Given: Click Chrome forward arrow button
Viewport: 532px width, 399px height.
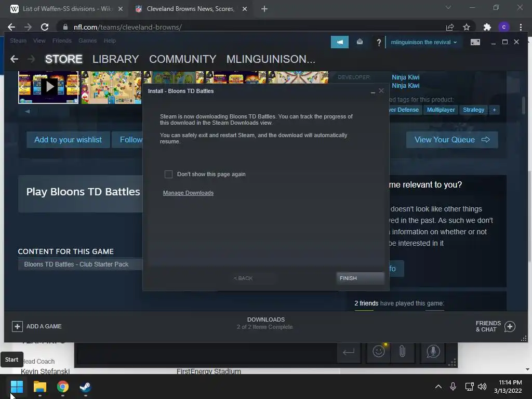Looking at the screenshot, I should click(28, 27).
